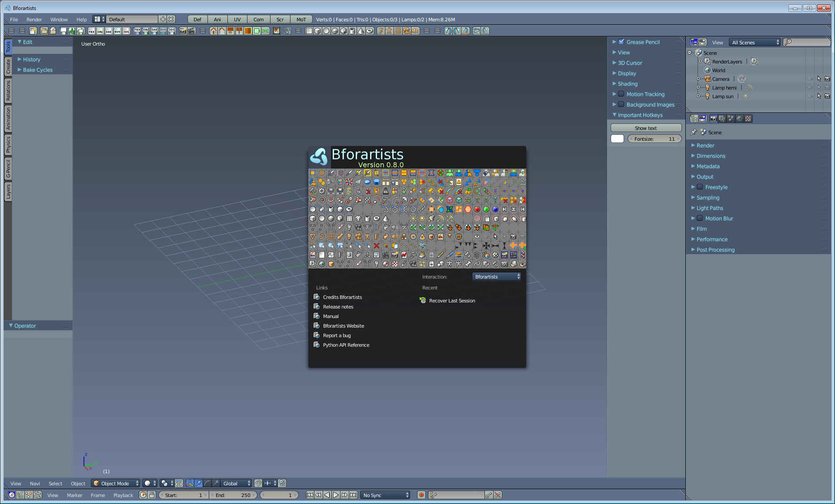
Task: Add Text object via F icon
Action: point(381,31)
